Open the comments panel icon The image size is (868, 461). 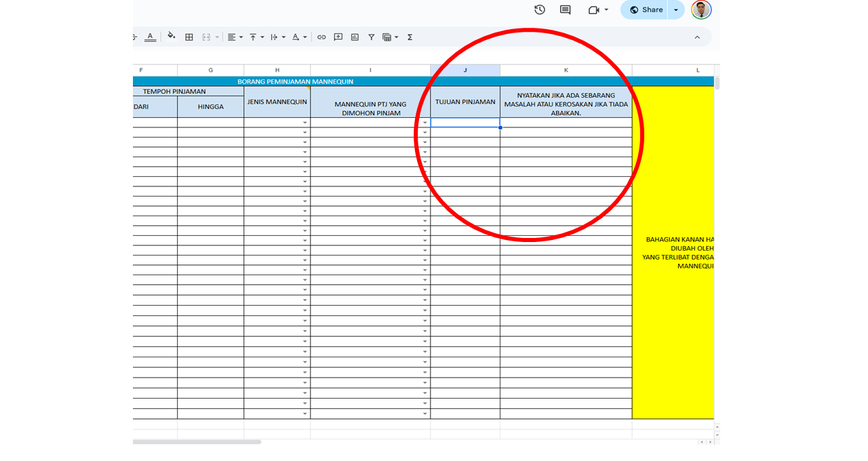[565, 9]
